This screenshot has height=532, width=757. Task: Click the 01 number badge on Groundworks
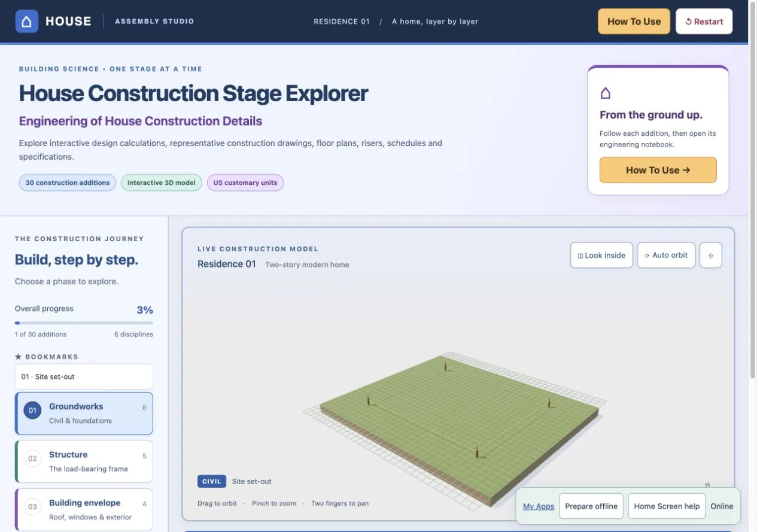32,411
